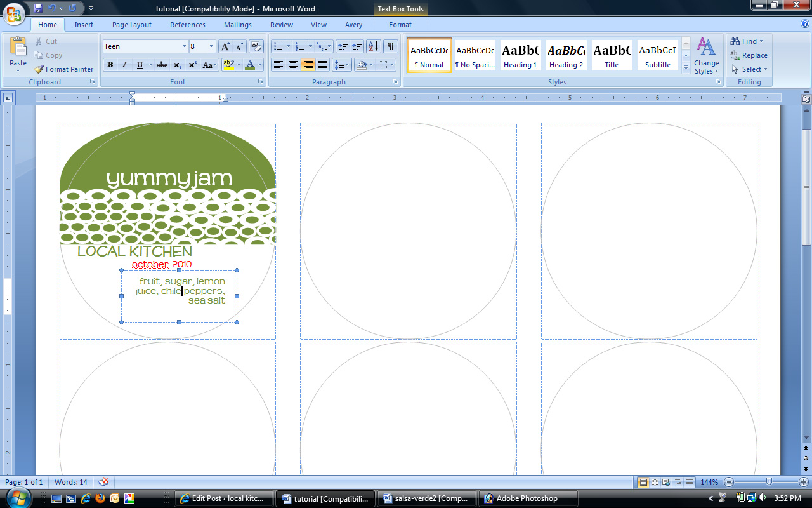Expand the font size dropdown
This screenshot has width=812, height=508.
pos(211,46)
